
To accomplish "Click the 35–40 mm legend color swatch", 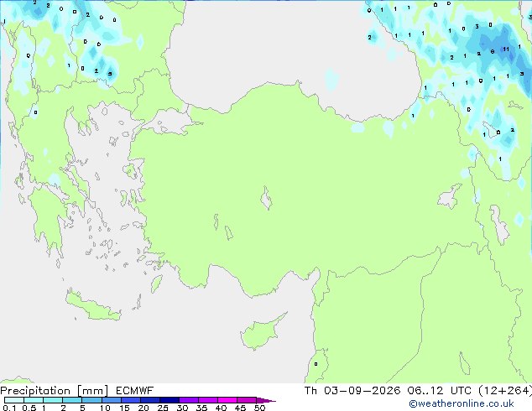I will [208, 400].
